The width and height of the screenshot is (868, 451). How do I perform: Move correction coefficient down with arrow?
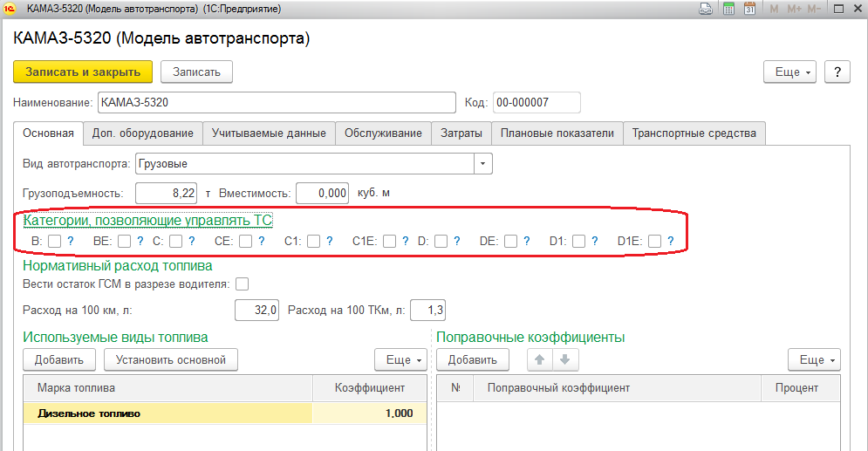565,359
